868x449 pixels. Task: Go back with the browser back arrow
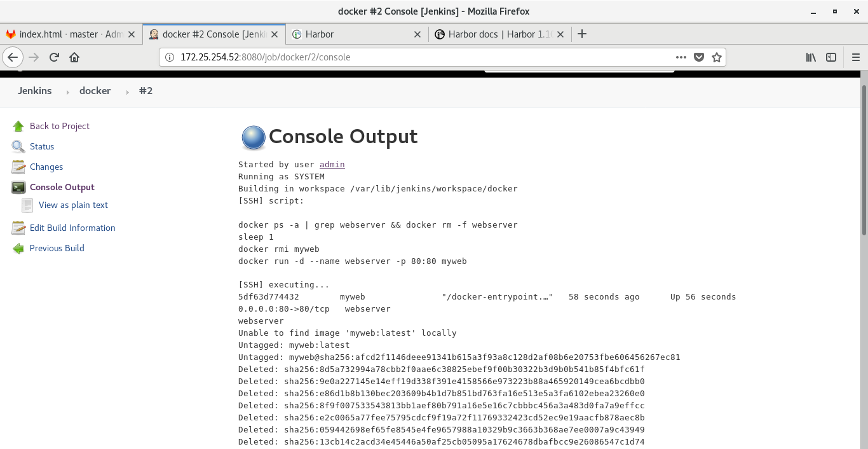13,57
